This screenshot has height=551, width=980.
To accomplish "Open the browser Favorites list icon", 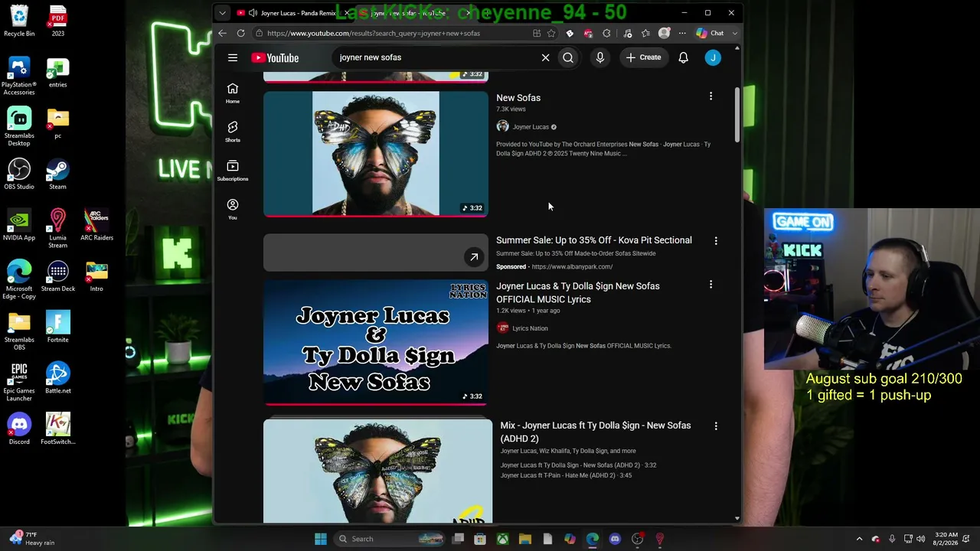I will [645, 33].
